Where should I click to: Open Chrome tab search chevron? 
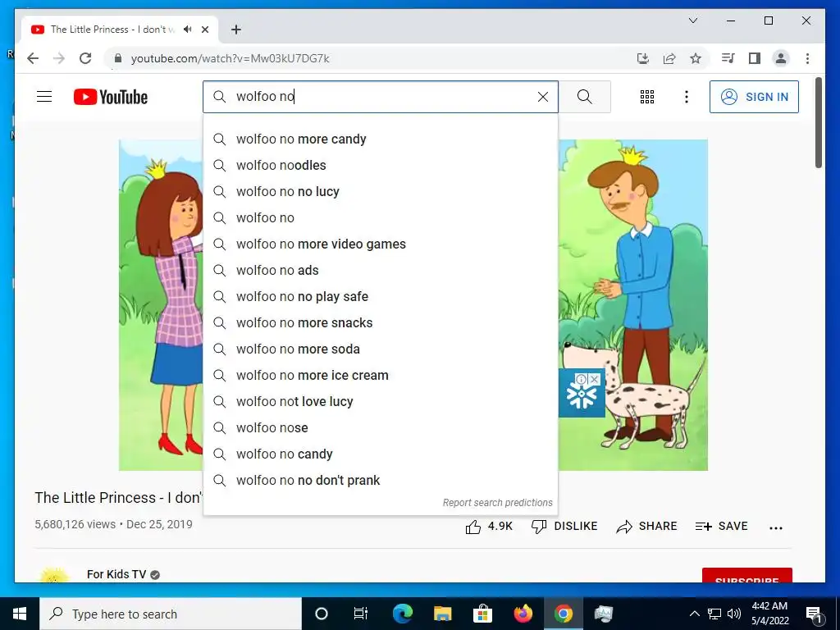[x=692, y=21]
